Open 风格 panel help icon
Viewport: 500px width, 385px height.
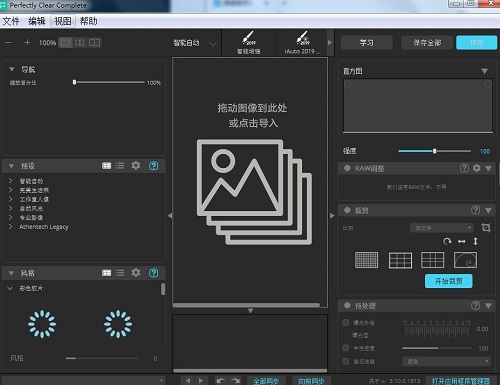(154, 273)
